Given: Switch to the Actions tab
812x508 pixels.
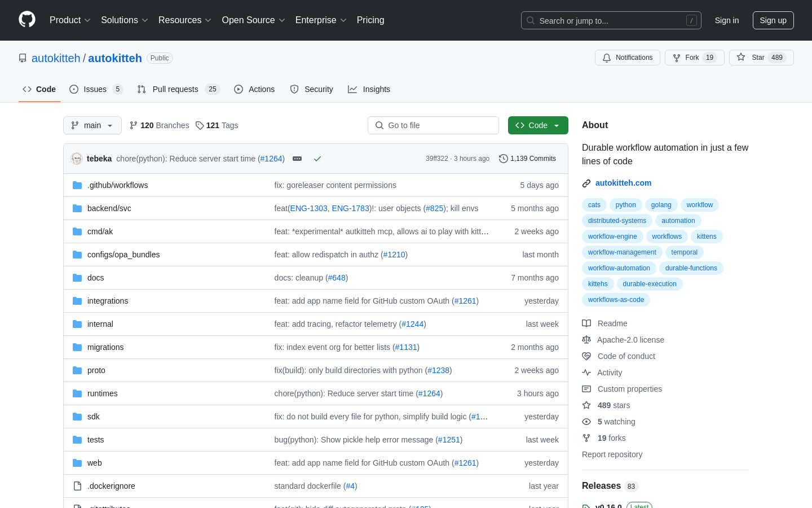Looking at the screenshot, I should point(254,89).
